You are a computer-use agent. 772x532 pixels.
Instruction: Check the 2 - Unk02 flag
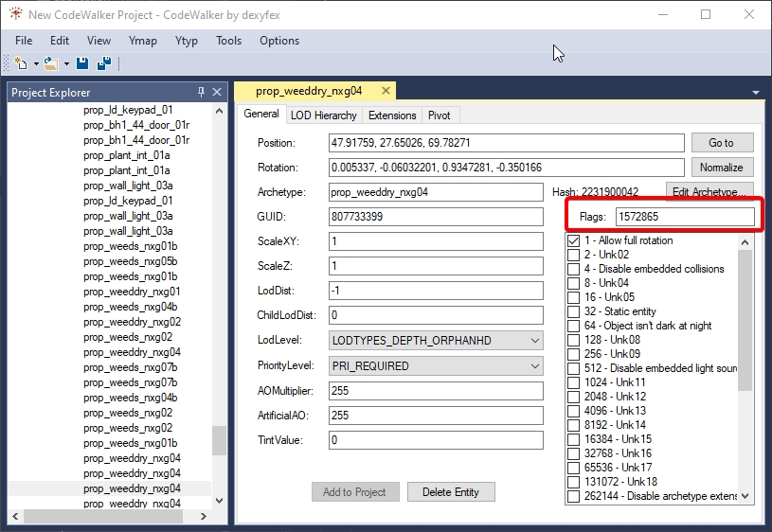click(573, 255)
